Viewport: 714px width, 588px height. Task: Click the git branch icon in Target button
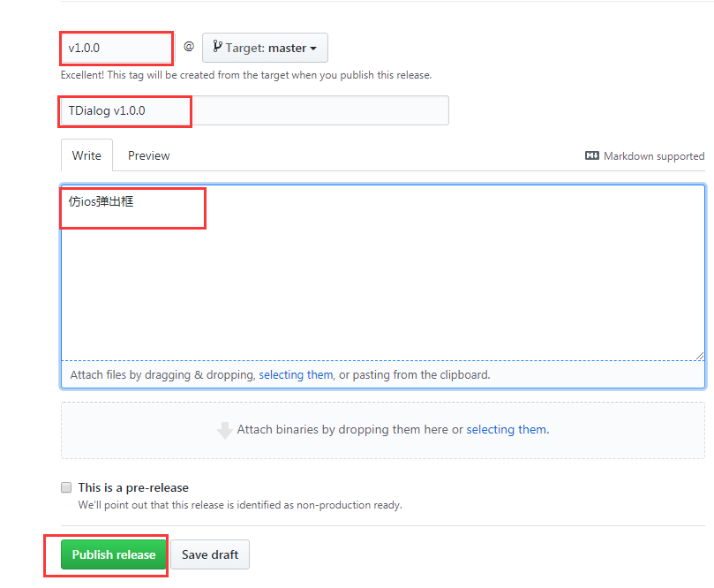tap(217, 48)
